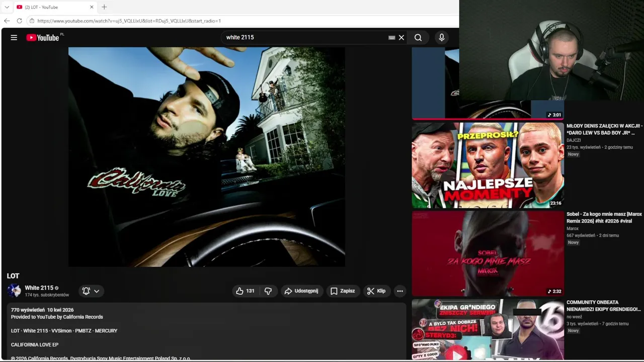Viewport: 644px width, 362px height.
Task: Open DAJCZI channel name
Action: [574, 140]
